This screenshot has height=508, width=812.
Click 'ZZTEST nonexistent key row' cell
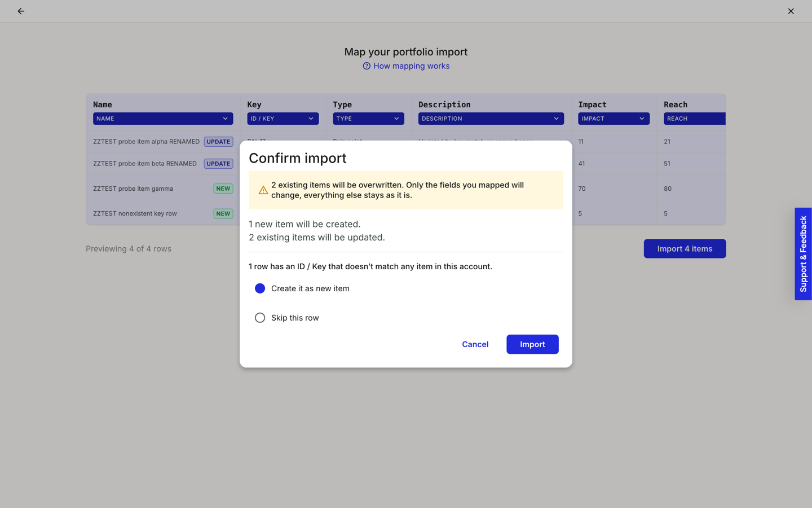pyautogui.click(x=135, y=213)
